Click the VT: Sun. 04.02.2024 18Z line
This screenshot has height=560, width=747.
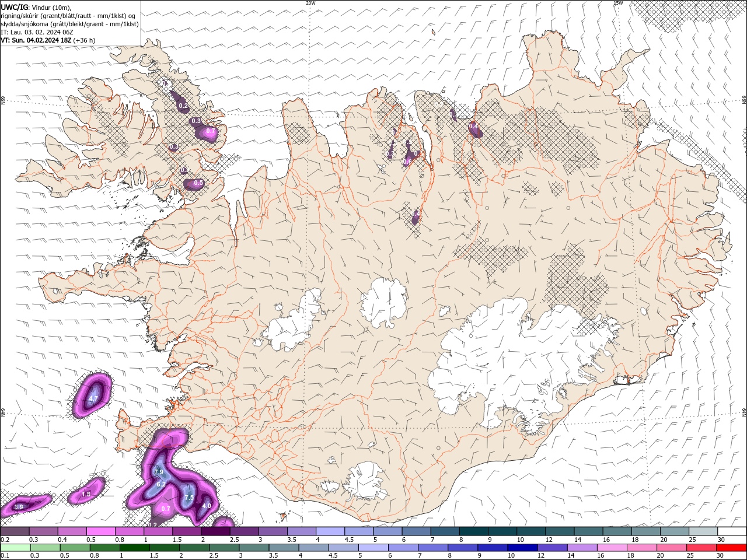click(x=48, y=40)
